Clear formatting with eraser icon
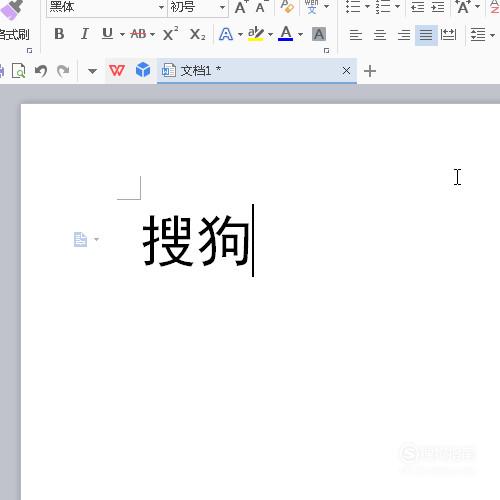500x500 pixels. click(287, 6)
